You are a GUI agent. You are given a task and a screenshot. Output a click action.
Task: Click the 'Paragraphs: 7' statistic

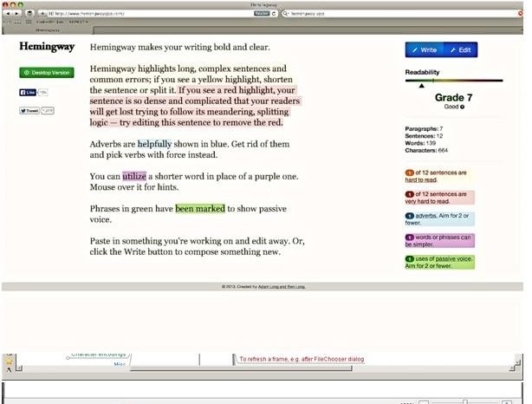tap(424, 128)
